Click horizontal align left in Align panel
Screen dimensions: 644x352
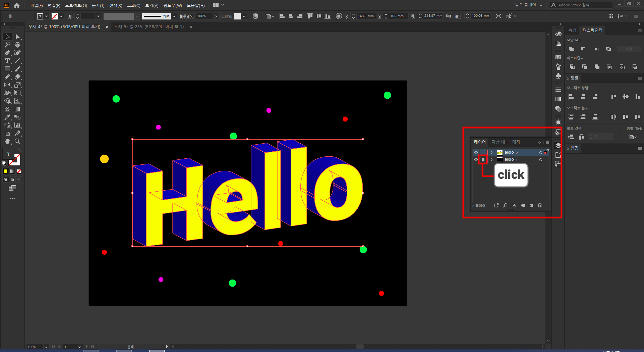[571, 97]
